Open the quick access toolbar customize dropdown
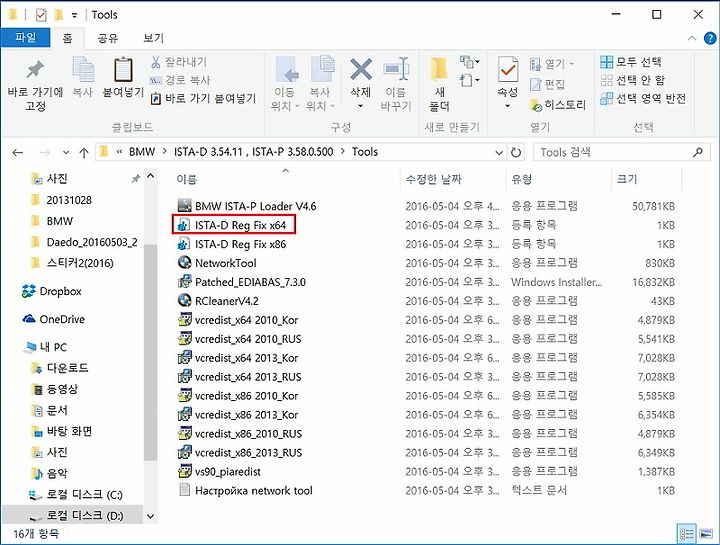The width and height of the screenshot is (720, 545). pyautogui.click(x=74, y=16)
